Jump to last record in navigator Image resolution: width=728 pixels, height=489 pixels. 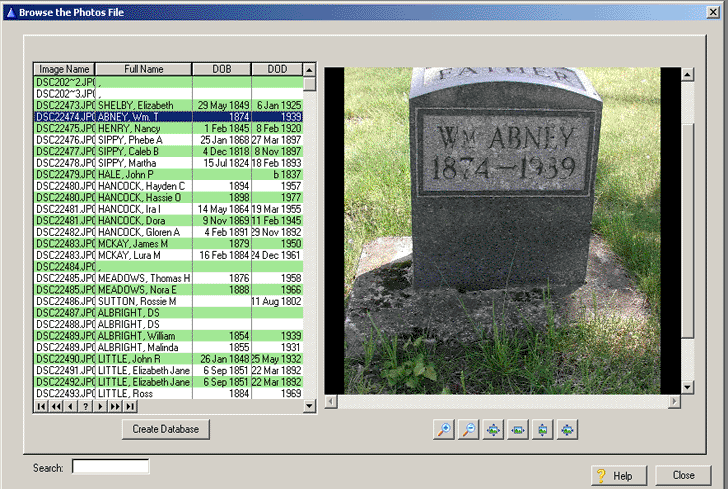130,407
